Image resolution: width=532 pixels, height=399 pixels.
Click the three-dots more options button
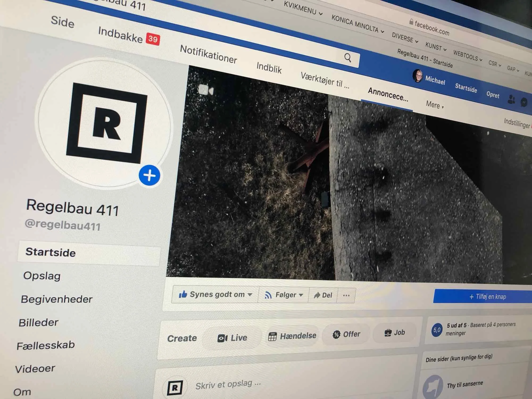tap(346, 295)
